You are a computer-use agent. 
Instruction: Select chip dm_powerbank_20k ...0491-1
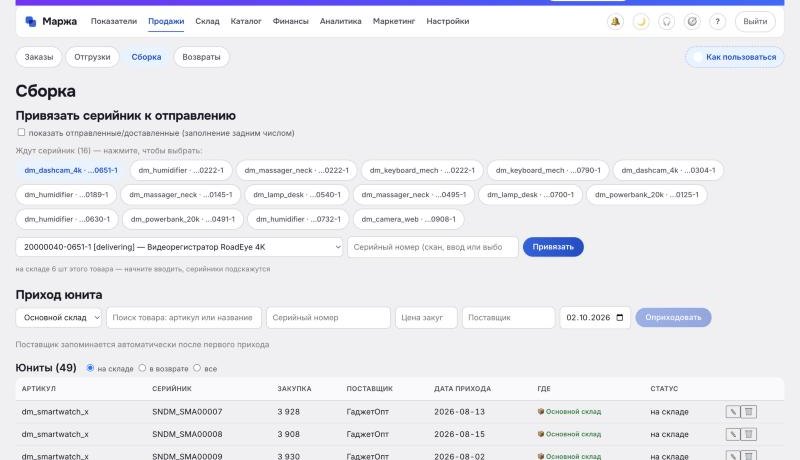(x=183, y=219)
